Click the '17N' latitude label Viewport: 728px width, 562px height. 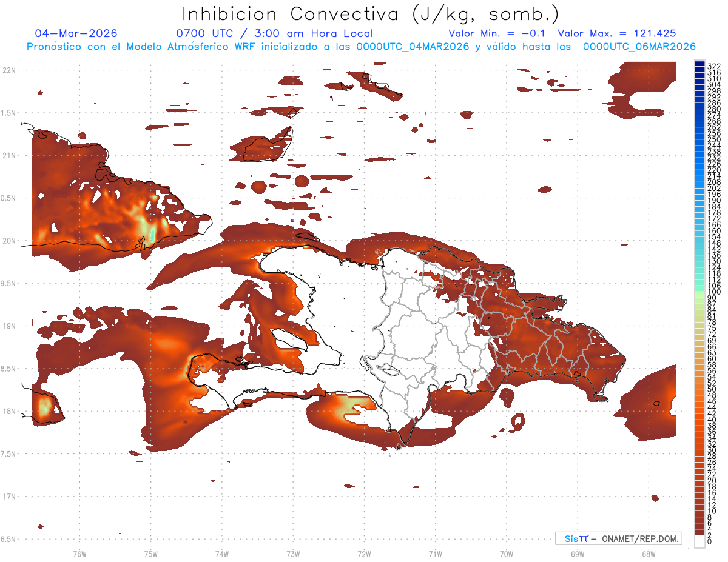(x=8, y=497)
